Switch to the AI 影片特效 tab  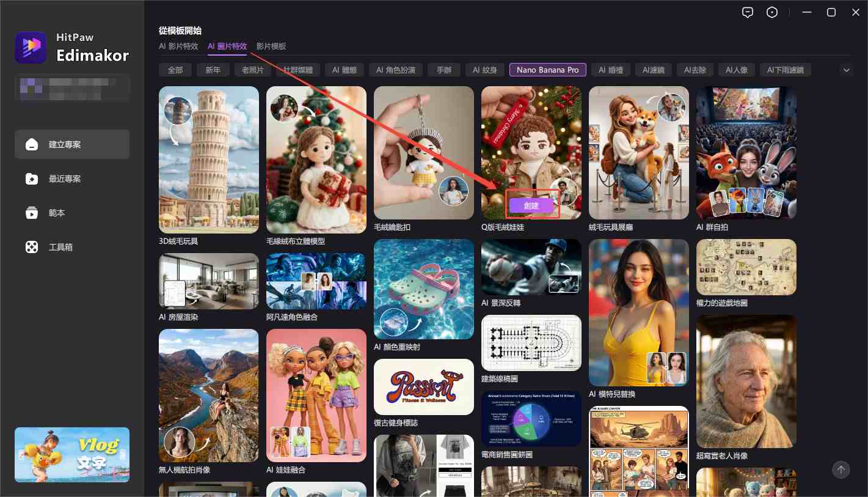tap(178, 46)
